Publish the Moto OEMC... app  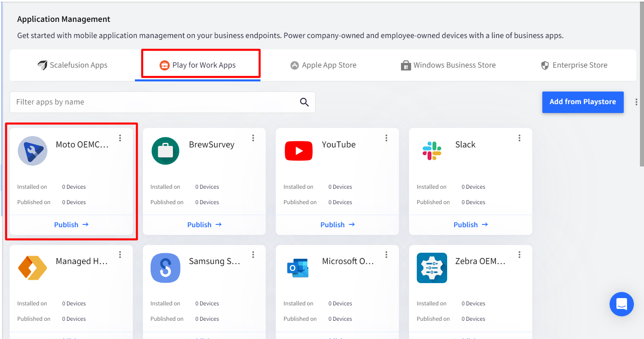click(71, 225)
